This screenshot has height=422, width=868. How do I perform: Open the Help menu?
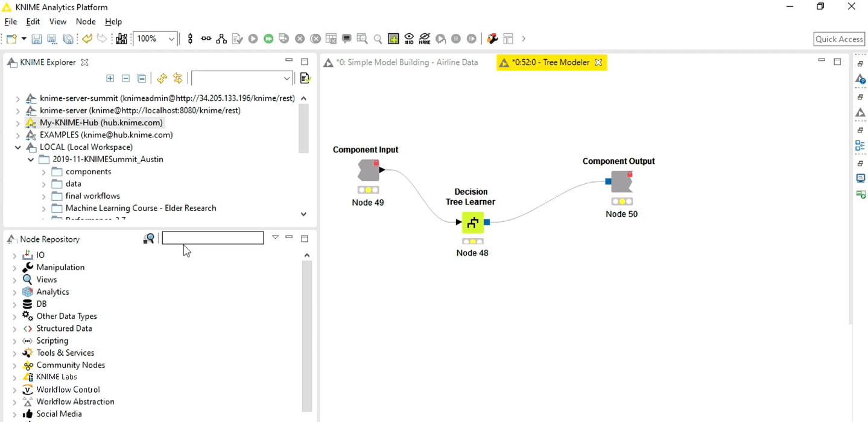click(x=113, y=22)
